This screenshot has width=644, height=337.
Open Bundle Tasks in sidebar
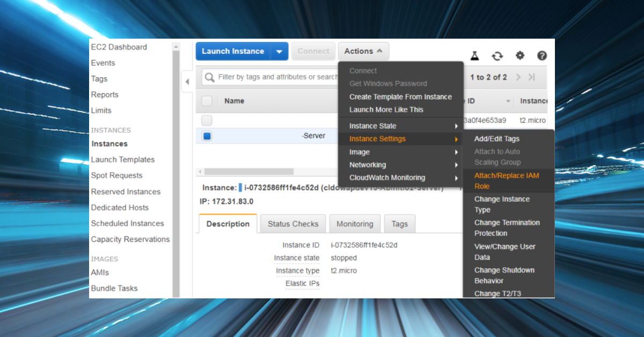pos(114,288)
